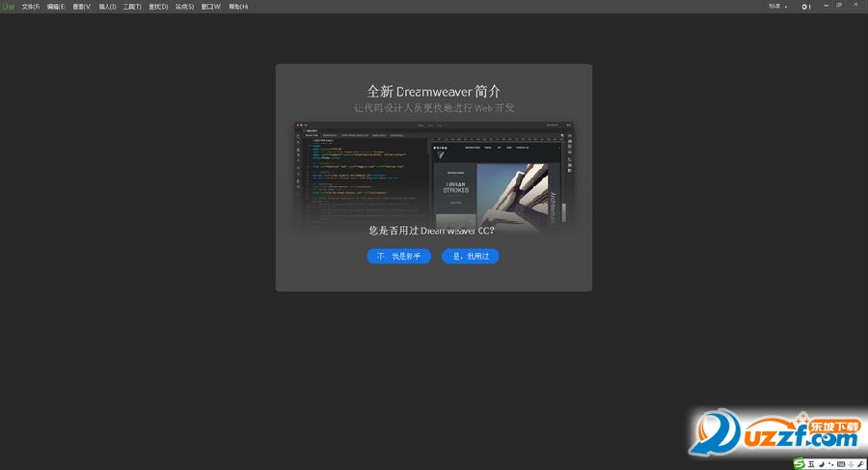
Task: Click the Sogou S input method icon
Action: [x=799, y=464]
